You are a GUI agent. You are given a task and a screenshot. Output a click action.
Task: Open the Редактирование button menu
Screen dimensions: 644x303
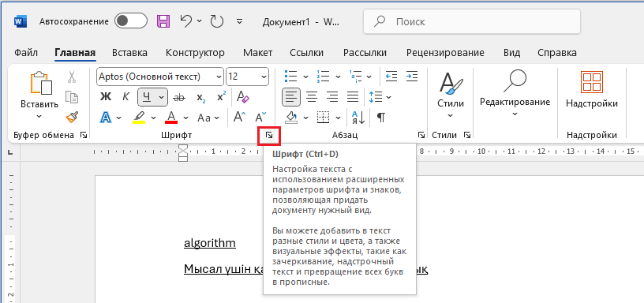[515, 94]
